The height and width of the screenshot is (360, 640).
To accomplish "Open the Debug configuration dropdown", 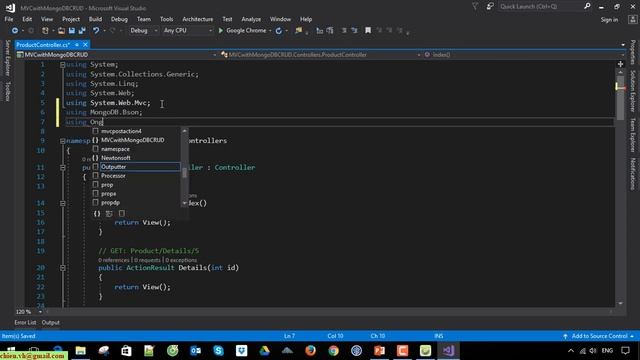I will coord(143,31).
